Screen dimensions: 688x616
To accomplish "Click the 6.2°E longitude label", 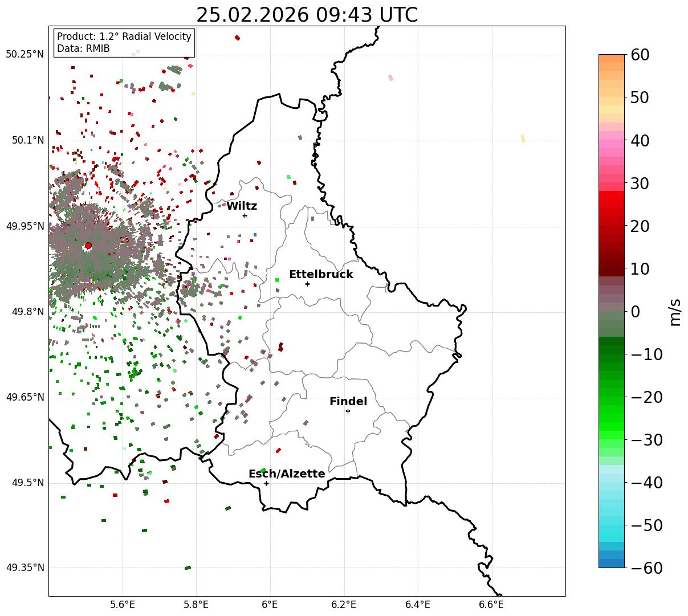I will [344, 604].
